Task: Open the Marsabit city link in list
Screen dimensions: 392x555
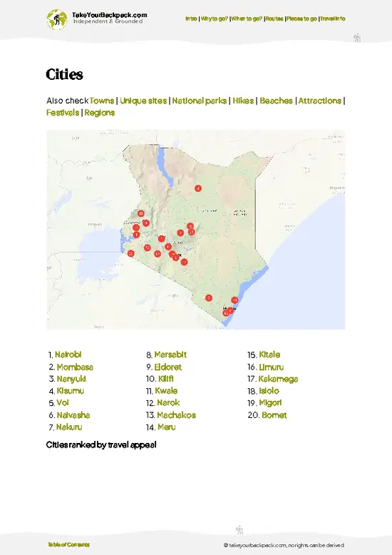Action: [170, 355]
